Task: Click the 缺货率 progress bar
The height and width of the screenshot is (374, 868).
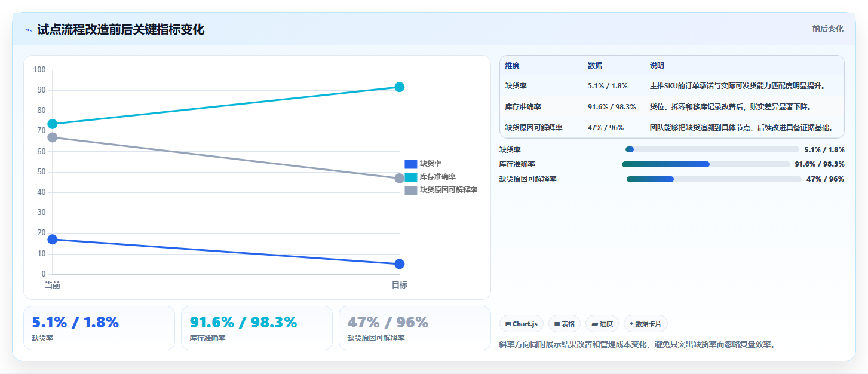Action: 712,149
